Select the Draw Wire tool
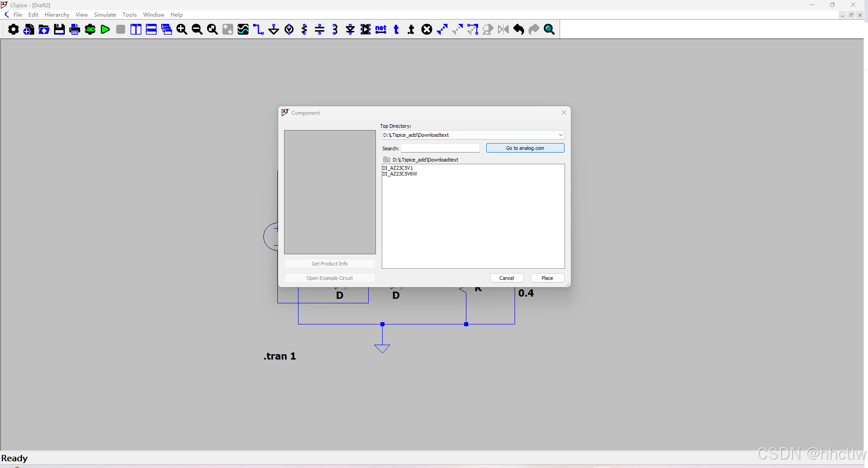Viewport: 868px width, 468px height. (x=258, y=30)
